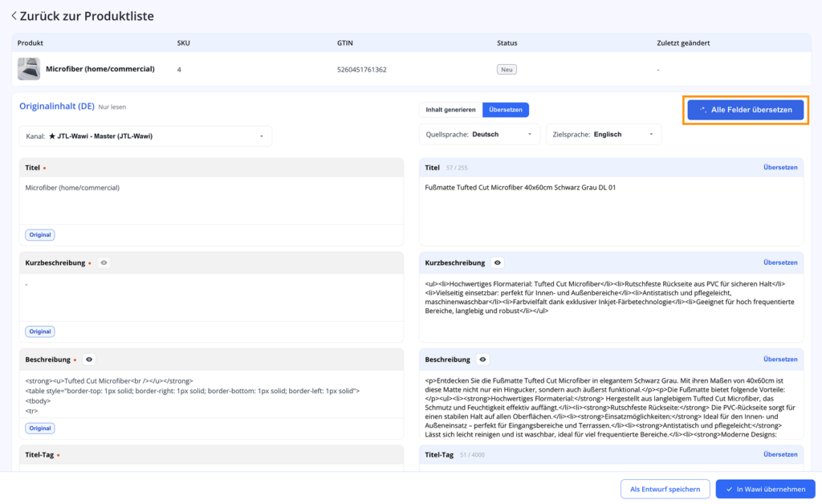Click Alle Felder übersetzen button

point(746,110)
